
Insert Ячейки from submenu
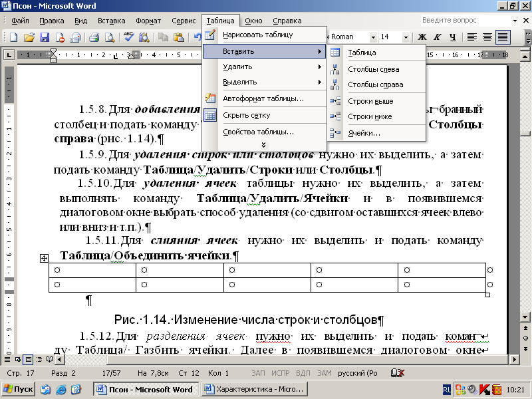376,133
